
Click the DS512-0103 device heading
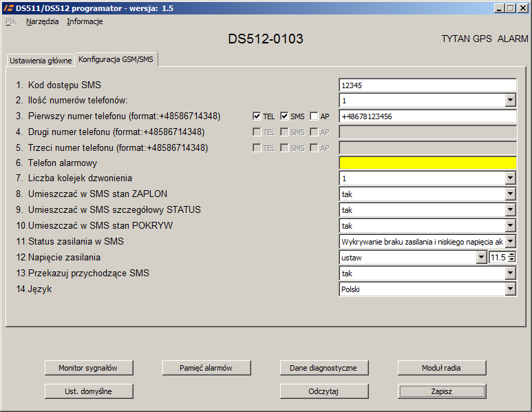(x=266, y=39)
